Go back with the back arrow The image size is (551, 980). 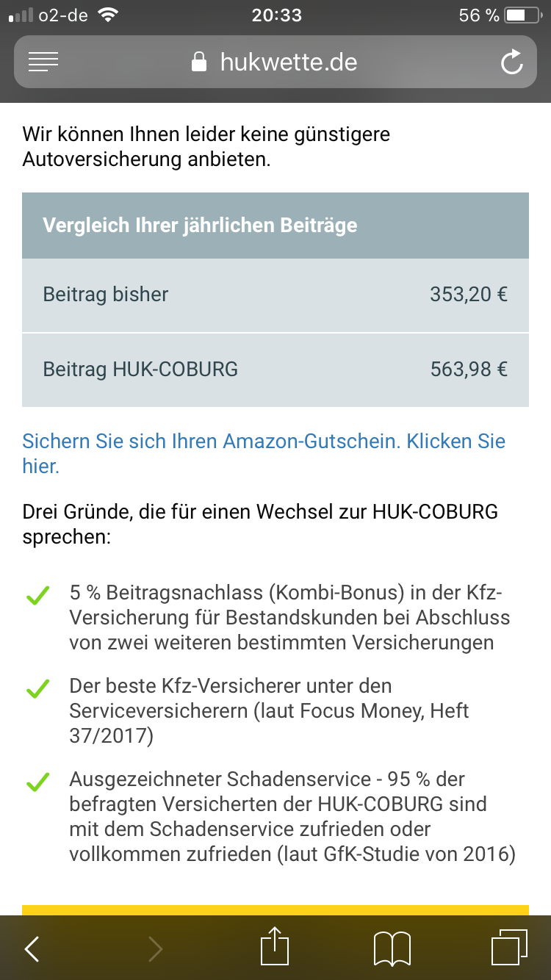coord(32,948)
